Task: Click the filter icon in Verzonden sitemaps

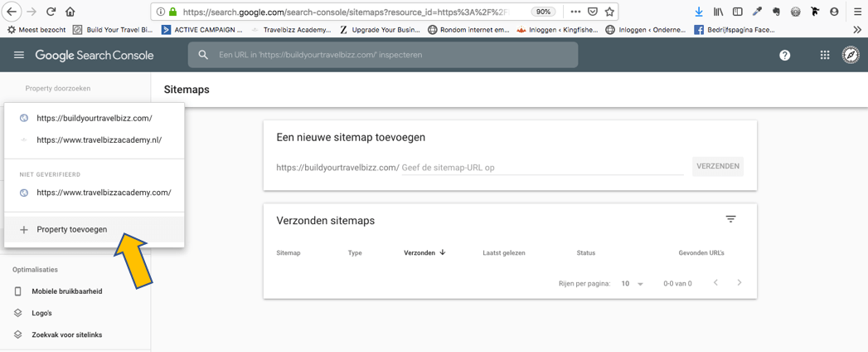Action: [730, 219]
